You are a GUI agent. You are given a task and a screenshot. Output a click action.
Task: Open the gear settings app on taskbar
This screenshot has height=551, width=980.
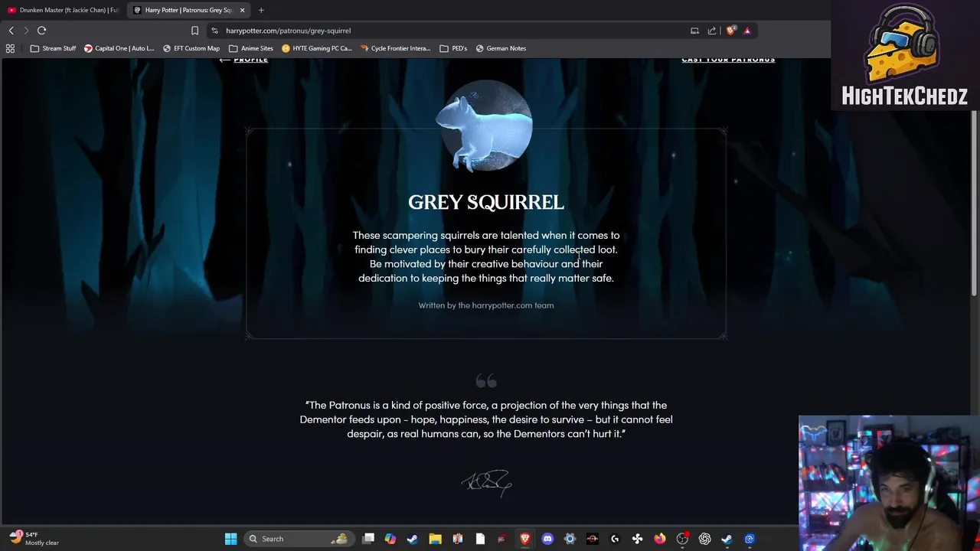570,539
